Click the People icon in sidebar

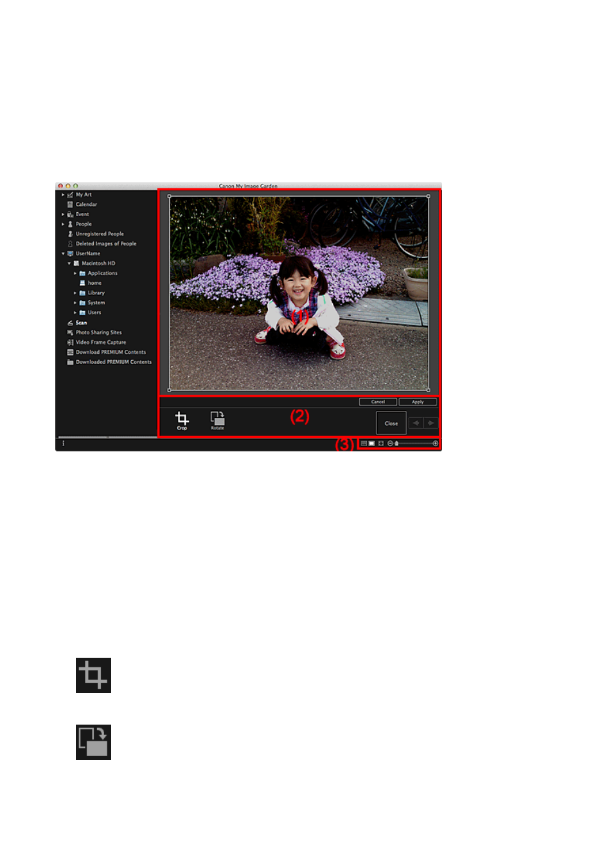(70, 224)
